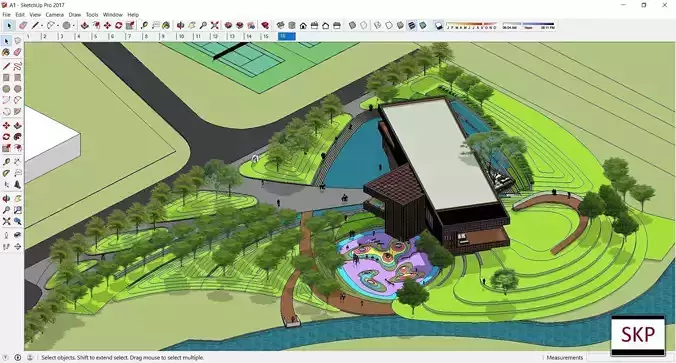Click the geo-location status bar icon
Image resolution: width=676 pixels, height=363 pixels.
pyautogui.click(x=6, y=357)
